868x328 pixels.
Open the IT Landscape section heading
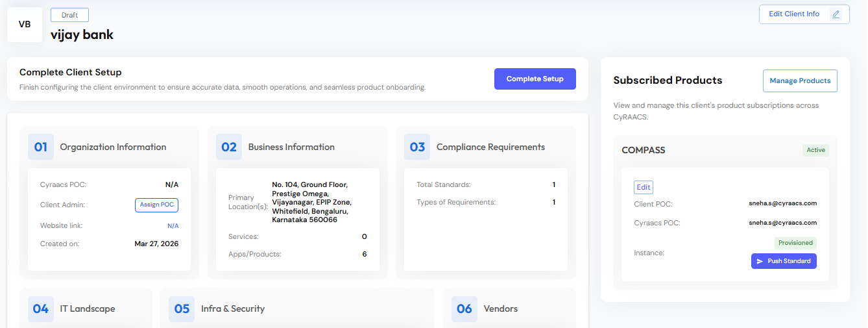[88, 309]
